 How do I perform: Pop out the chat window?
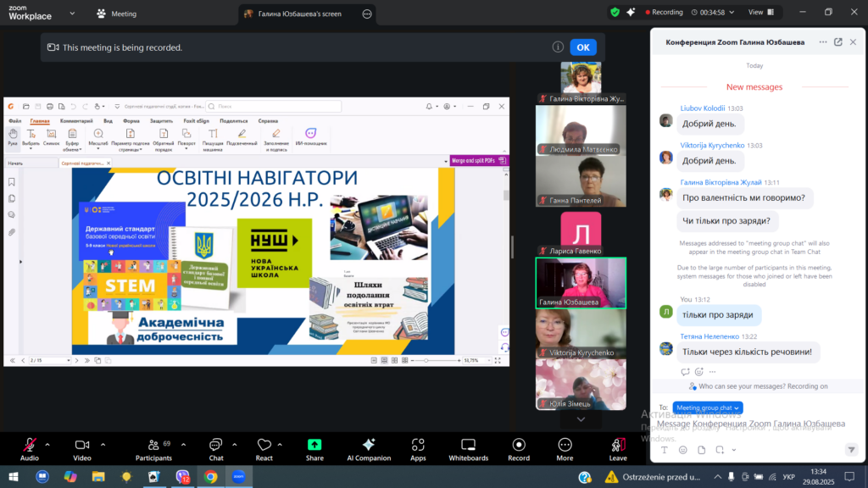coord(838,42)
